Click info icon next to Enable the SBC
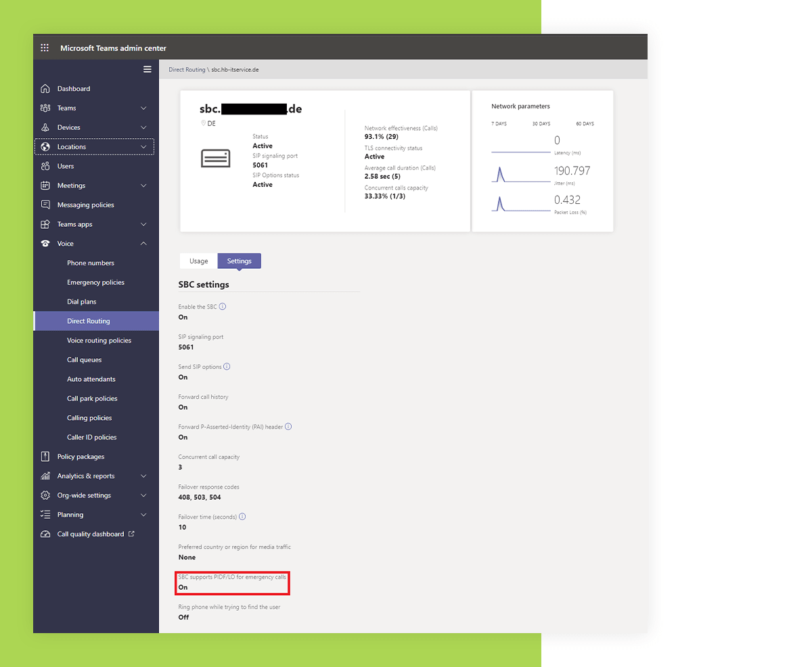 (223, 306)
